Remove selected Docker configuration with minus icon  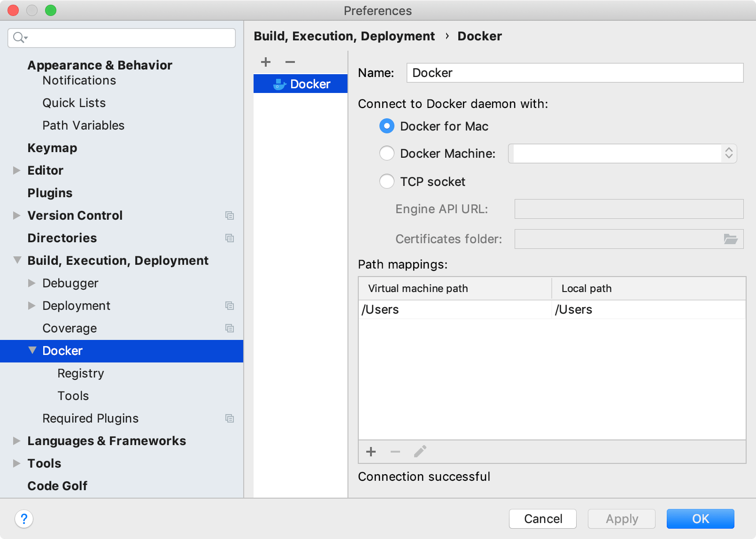(290, 62)
